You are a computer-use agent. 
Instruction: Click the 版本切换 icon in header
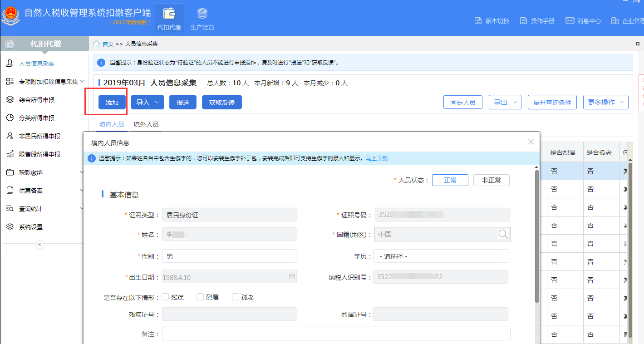tap(478, 21)
